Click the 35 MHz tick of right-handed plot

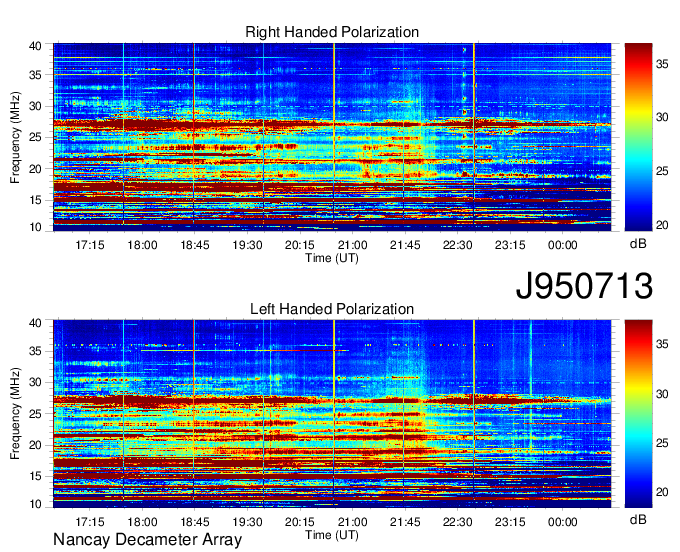[x=36, y=75]
